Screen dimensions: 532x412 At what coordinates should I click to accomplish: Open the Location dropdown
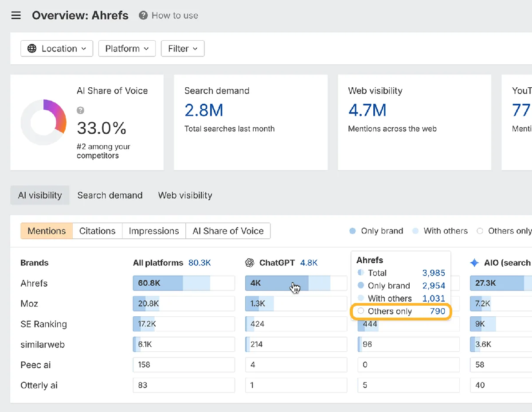[x=57, y=49]
